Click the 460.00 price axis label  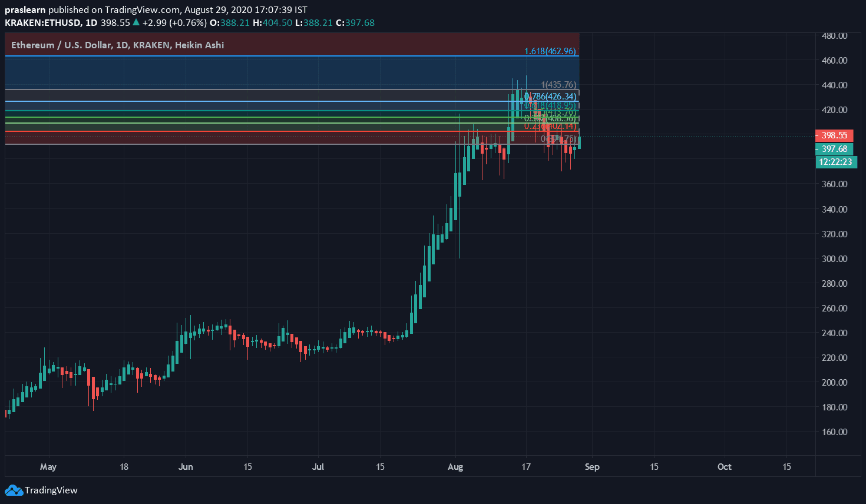pos(834,60)
